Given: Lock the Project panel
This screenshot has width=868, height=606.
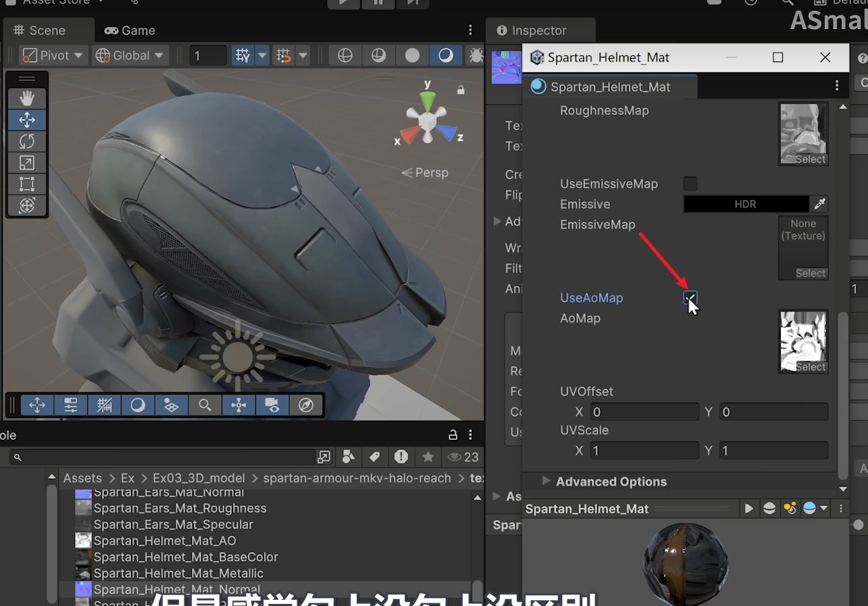Looking at the screenshot, I should pyautogui.click(x=453, y=435).
